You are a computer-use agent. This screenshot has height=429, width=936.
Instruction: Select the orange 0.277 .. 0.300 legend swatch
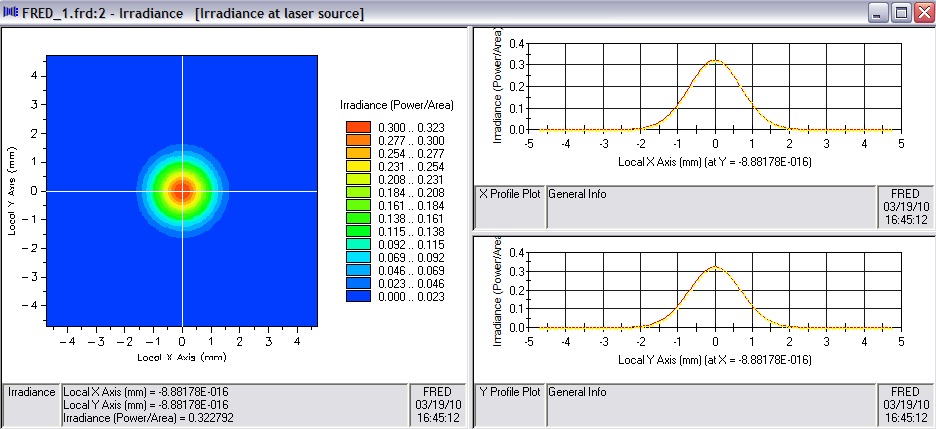(358, 141)
